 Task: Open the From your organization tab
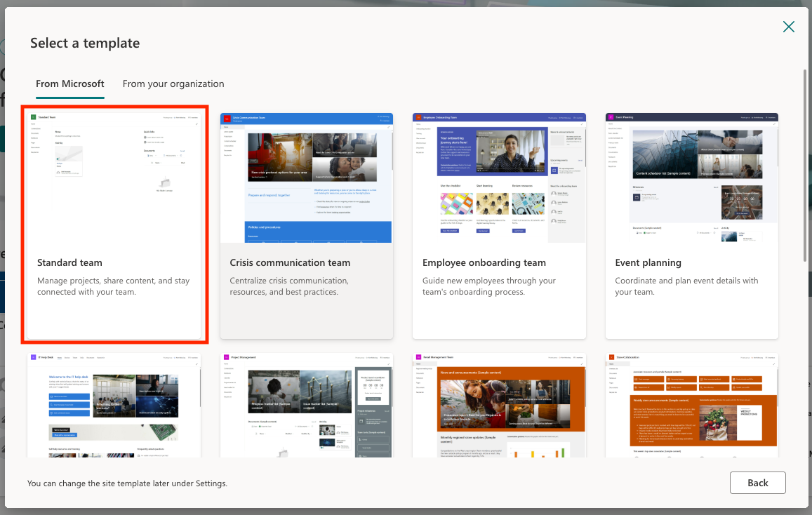pyautogui.click(x=173, y=83)
